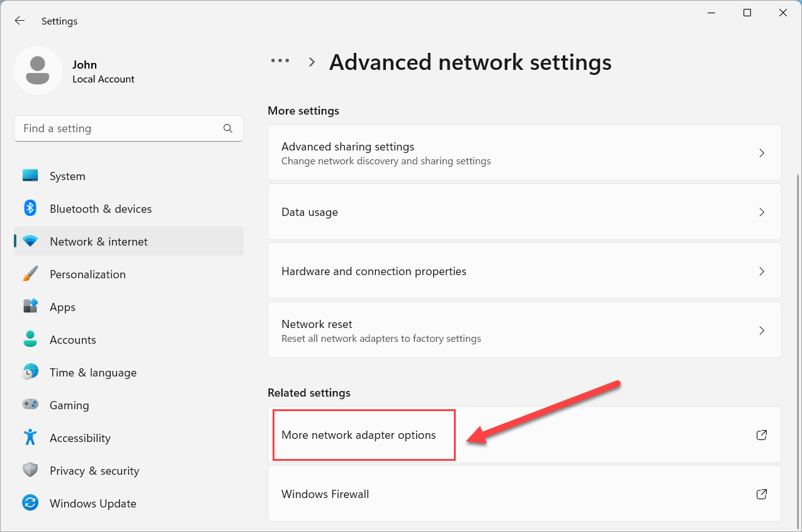
Task: Click the John Local Account profile
Action: [x=76, y=70]
